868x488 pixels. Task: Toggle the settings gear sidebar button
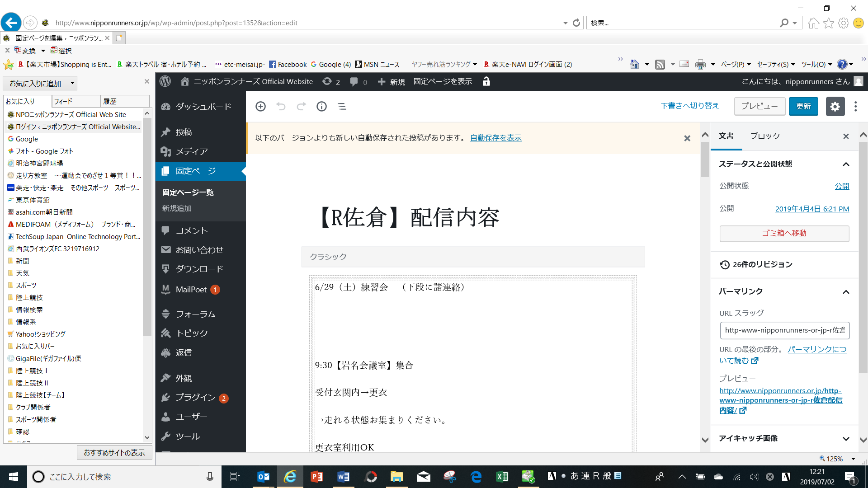pyautogui.click(x=835, y=106)
